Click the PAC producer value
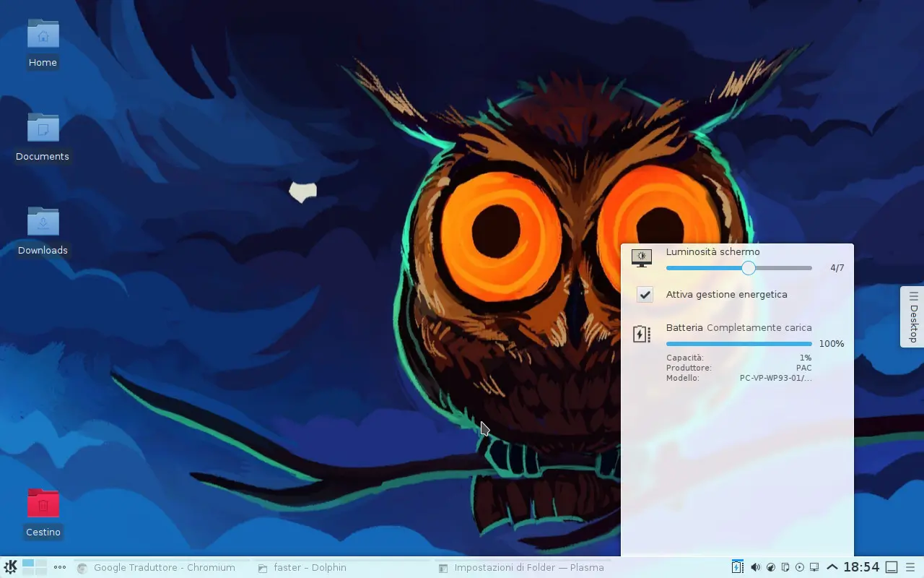The height and width of the screenshot is (578, 924). coord(803,368)
